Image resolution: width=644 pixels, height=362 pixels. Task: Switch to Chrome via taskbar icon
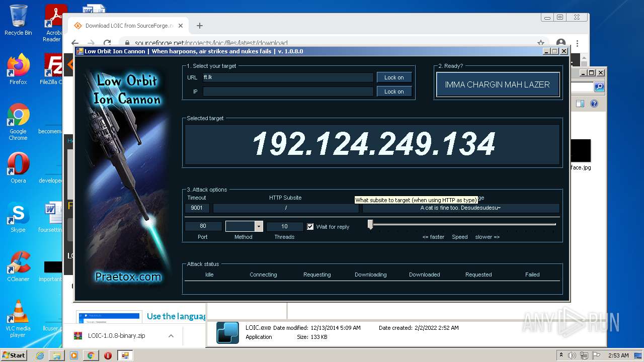(x=91, y=355)
